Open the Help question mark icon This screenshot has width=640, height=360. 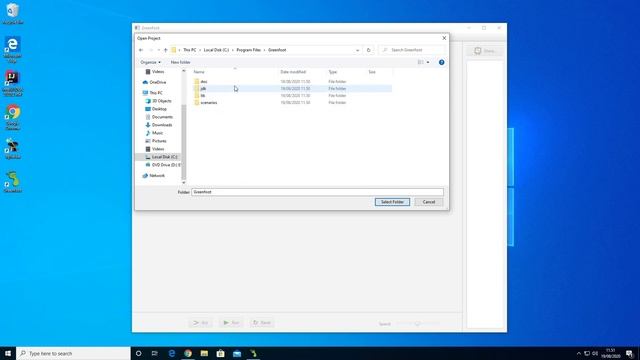click(x=442, y=62)
